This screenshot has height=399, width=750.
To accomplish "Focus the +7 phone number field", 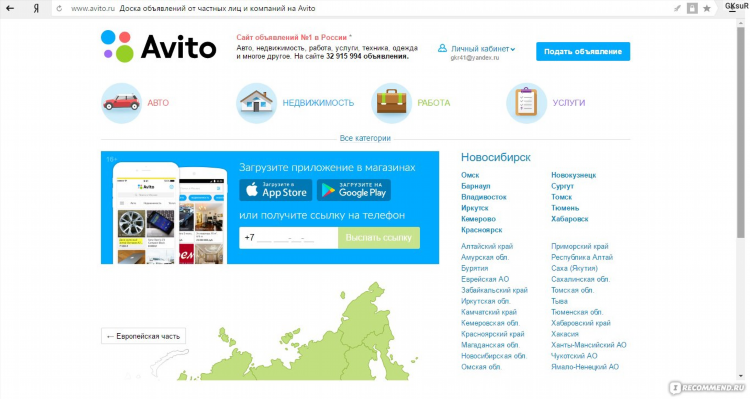I will coord(288,238).
